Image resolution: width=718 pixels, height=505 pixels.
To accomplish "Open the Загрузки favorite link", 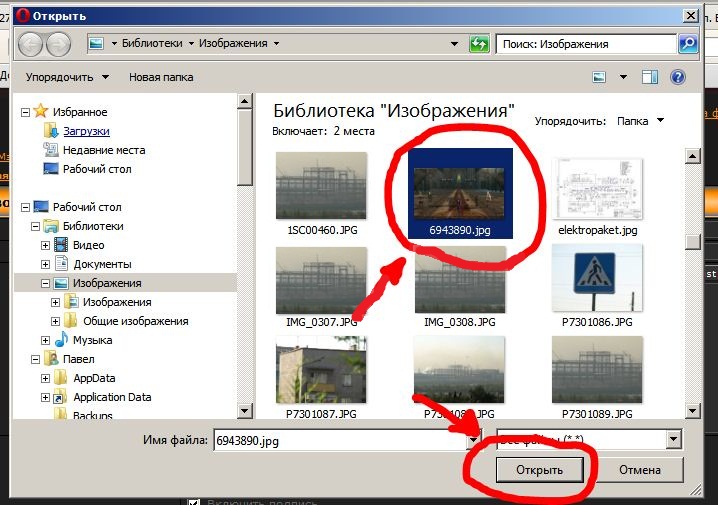I will coord(86,131).
